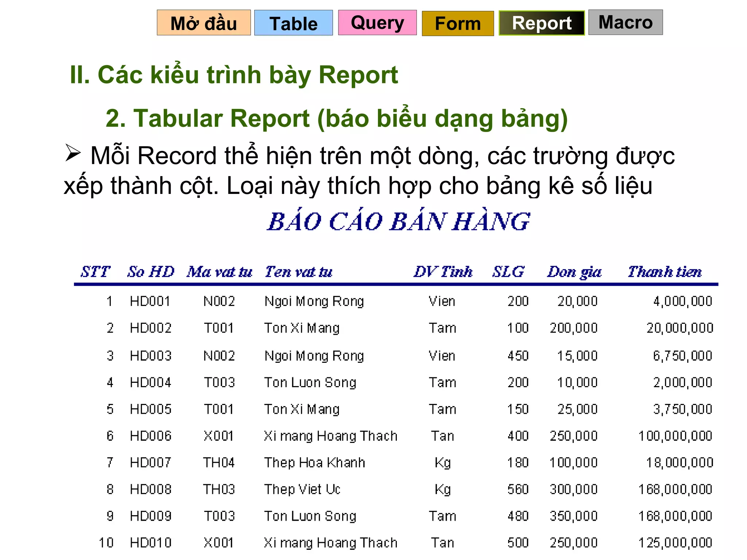The image size is (747, 560).
Task: Click invoice number HD001
Action: (150, 301)
